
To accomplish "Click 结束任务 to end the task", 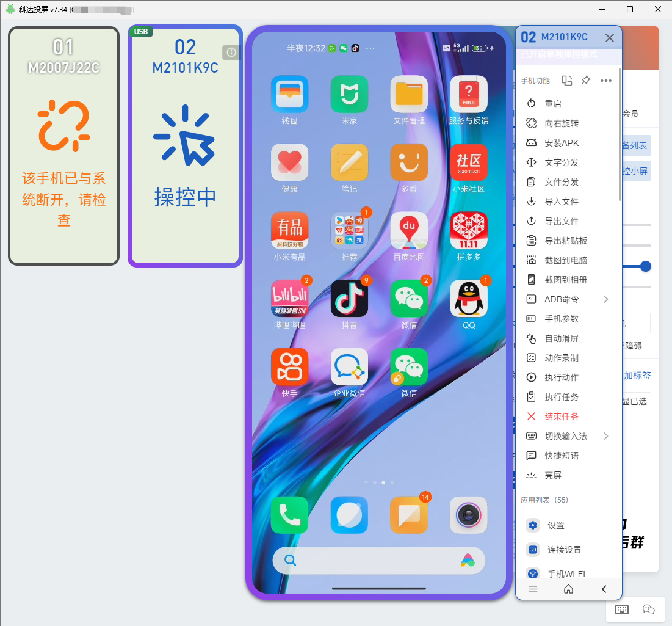I will (x=568, y=417).
